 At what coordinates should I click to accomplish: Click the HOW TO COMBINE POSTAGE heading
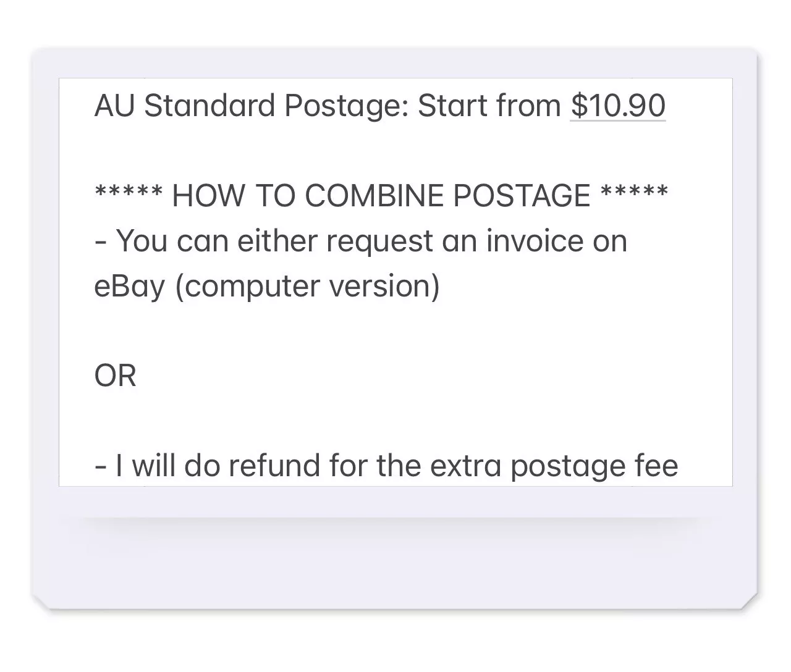381,196
